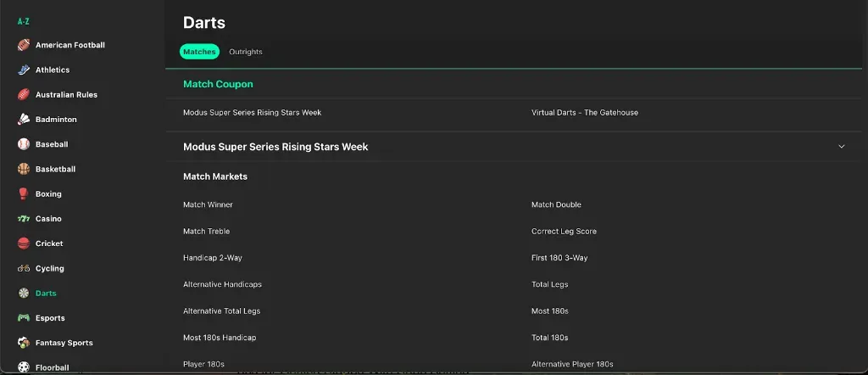Image resolution: width=868 pixels, height=375 pixels.
Task: Open Badminton via its shuttlecock icon
Action: coord(24,120)
